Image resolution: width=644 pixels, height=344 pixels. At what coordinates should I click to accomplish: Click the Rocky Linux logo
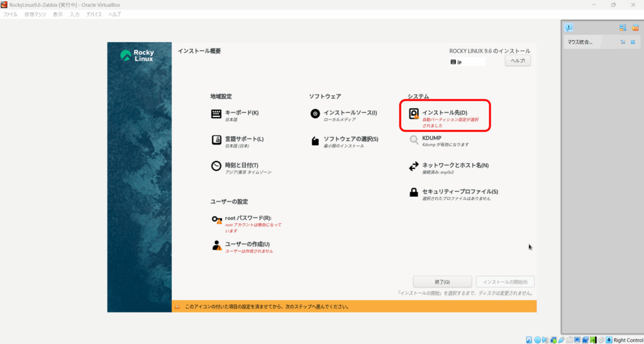(x=138, y=55)
